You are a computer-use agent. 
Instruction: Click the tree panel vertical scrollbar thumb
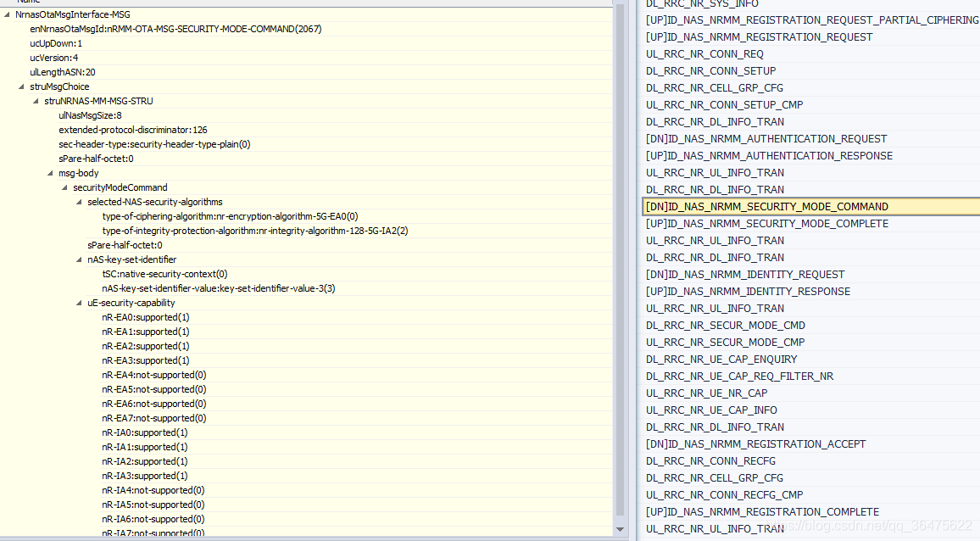point(620,260)
